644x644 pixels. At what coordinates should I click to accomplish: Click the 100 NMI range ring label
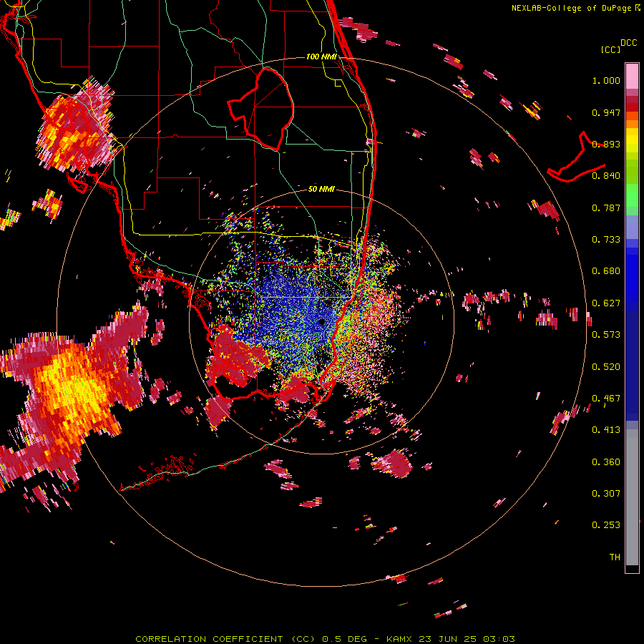click(x=321, y=57)
